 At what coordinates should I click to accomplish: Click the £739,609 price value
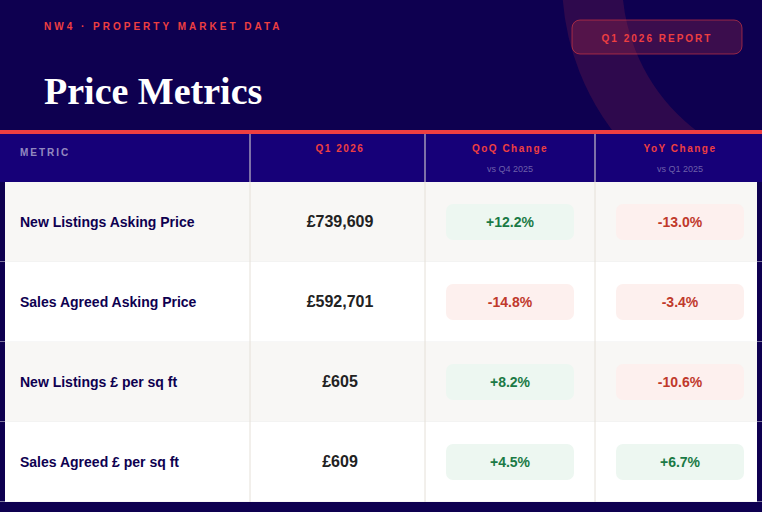point(340,222)
